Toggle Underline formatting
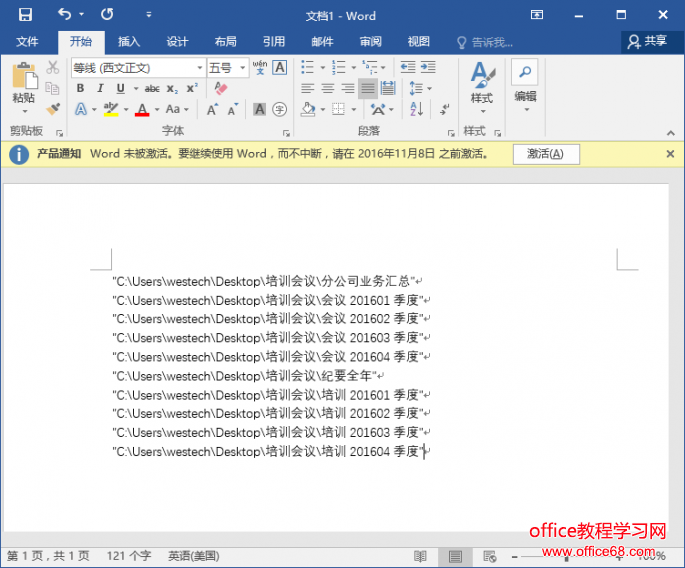 click(121, 88)
